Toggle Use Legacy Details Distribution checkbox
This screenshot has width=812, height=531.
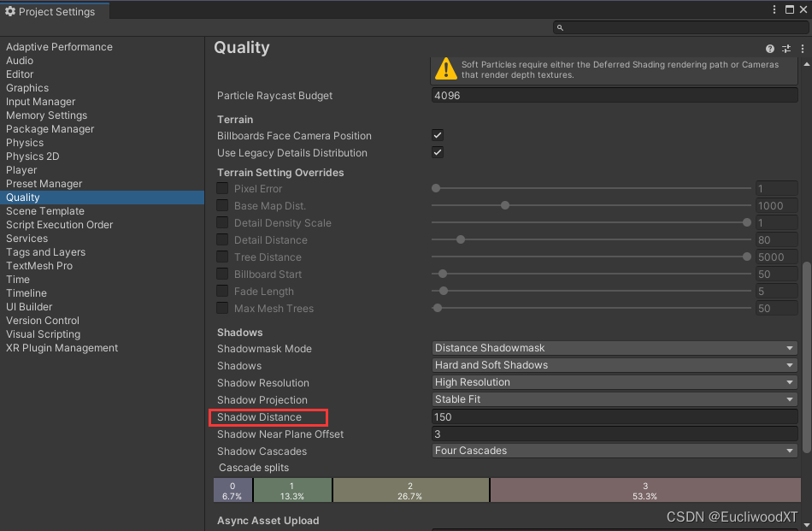point(438,152)
